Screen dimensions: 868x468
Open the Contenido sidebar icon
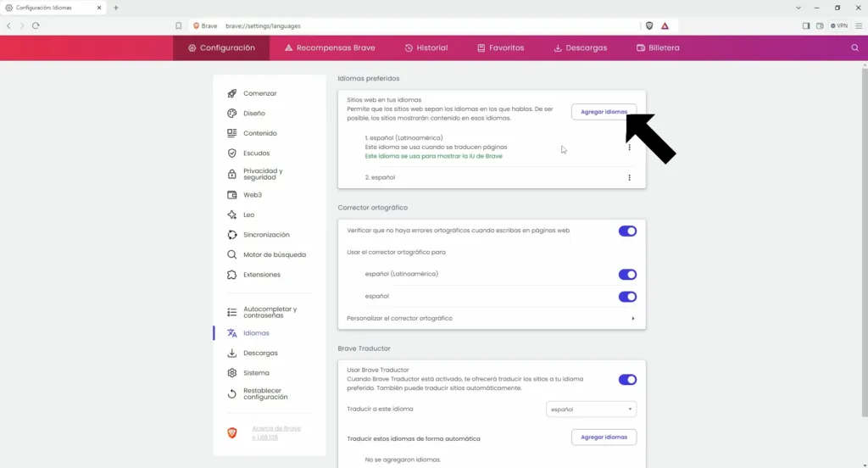(x=232, y=133)
